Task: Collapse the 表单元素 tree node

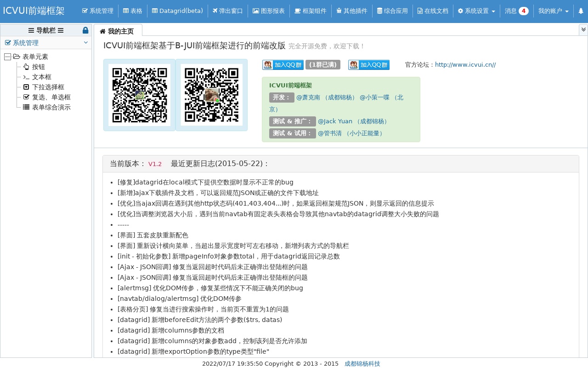Action: pos(7,57)
